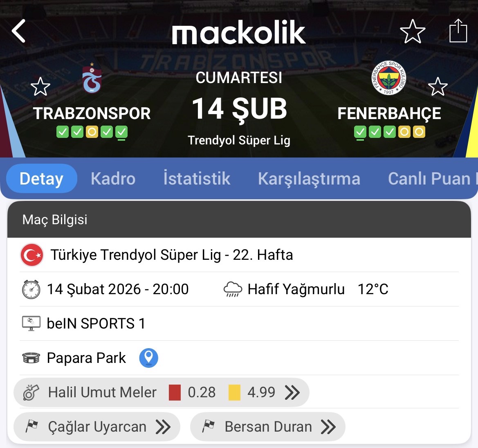Expand assistant Çağlar Uyarcan details
The width and height of the screenshot is (478, 448).
163,427
